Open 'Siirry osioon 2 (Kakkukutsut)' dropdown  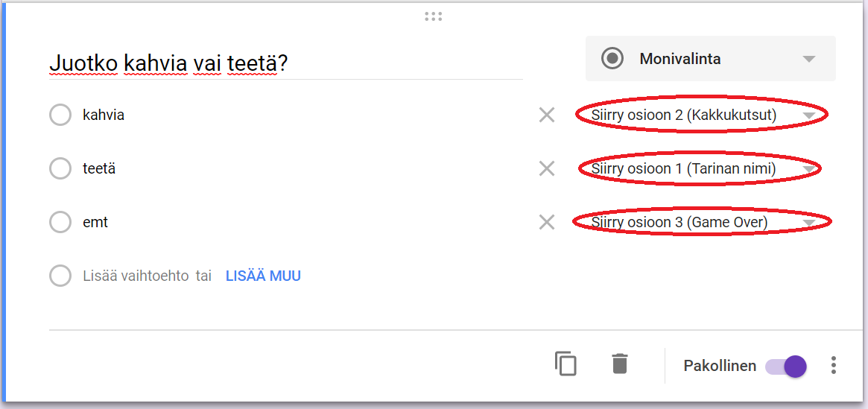tap(700, 115)
